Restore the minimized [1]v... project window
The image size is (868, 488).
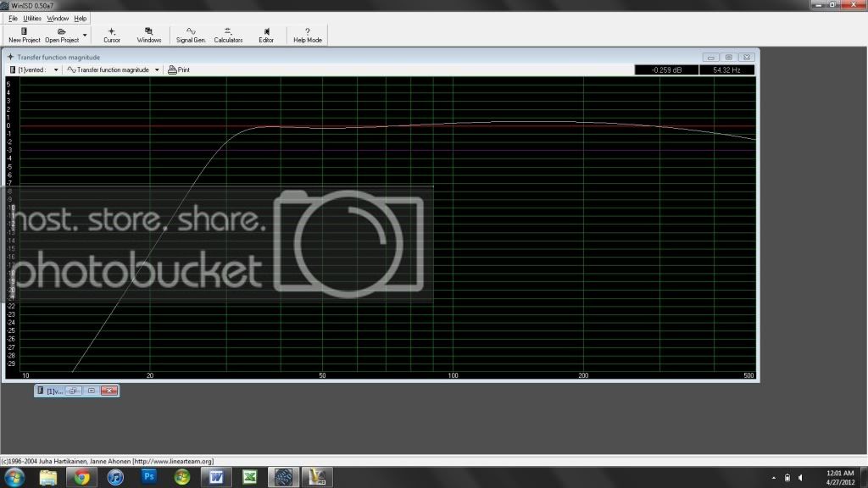(x=73, y=391)
